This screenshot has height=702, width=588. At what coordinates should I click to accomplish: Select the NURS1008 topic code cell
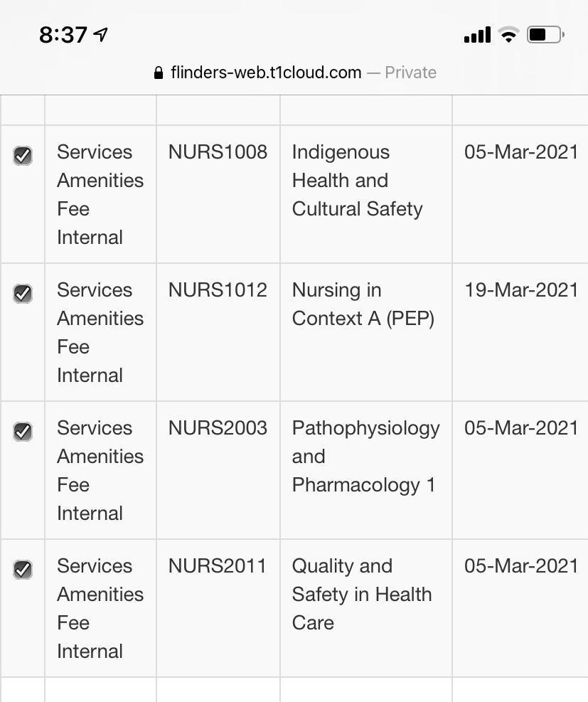218,194
